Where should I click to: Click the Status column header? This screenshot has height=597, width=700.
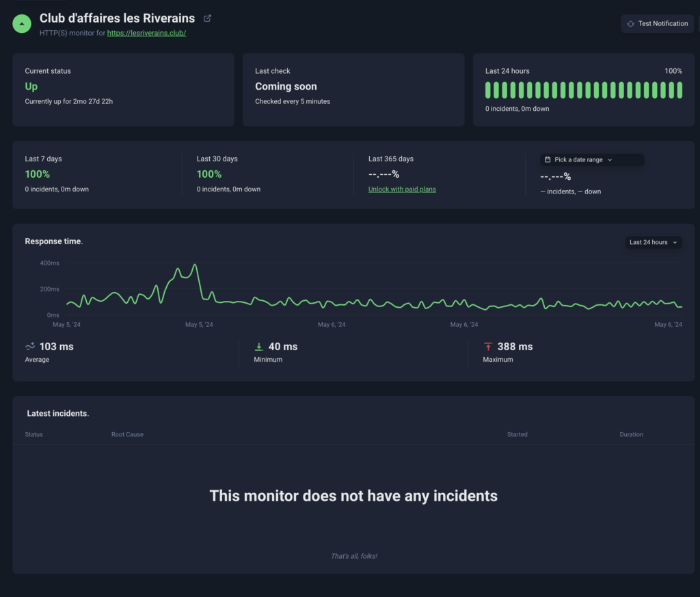click(33, 434)
